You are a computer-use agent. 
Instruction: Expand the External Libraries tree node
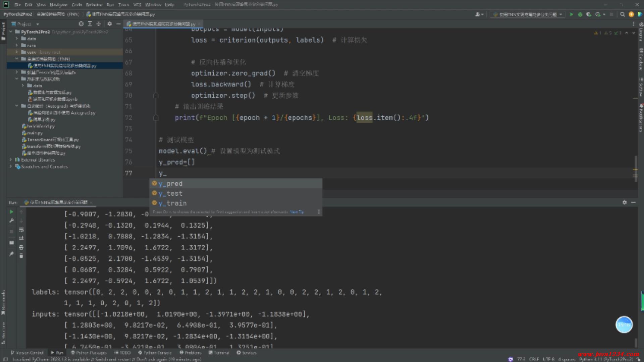click(x=11, y=160)
